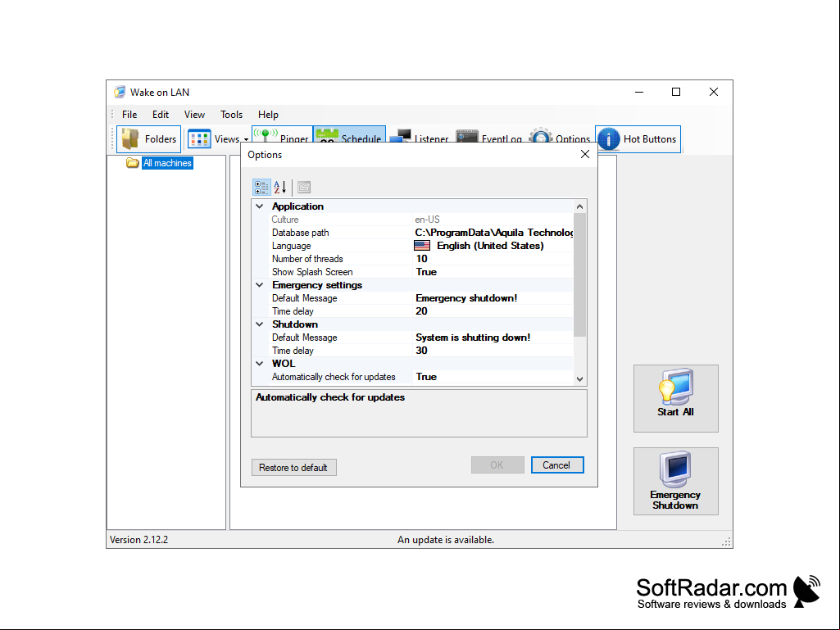Cancel the Options dialog

(x=556, y=465)
